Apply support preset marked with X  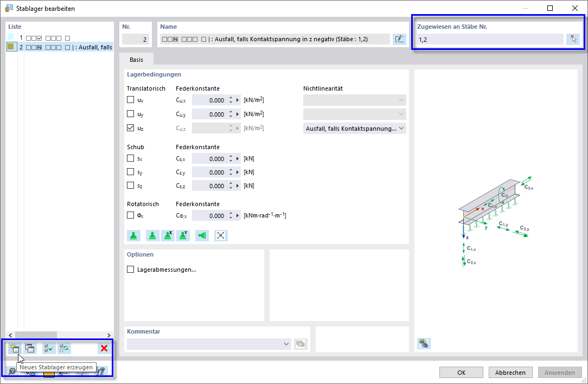point(168,235)
